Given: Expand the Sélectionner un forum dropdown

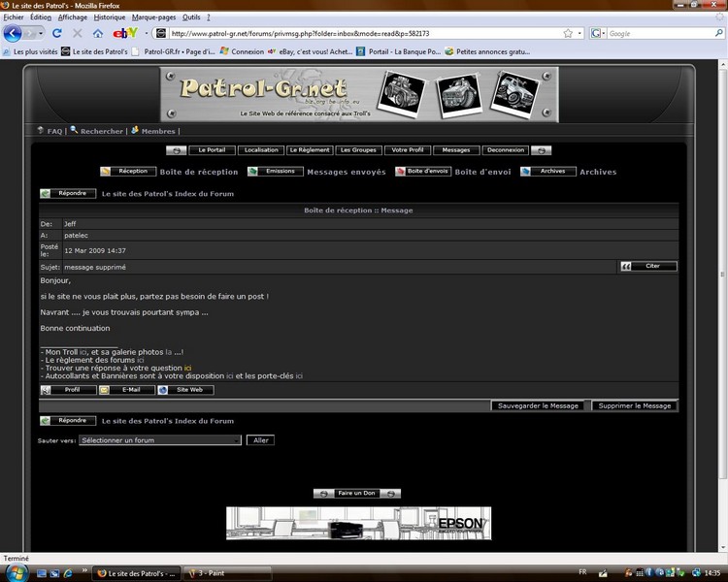Looking at the screenshot, I should coord(160,440).
